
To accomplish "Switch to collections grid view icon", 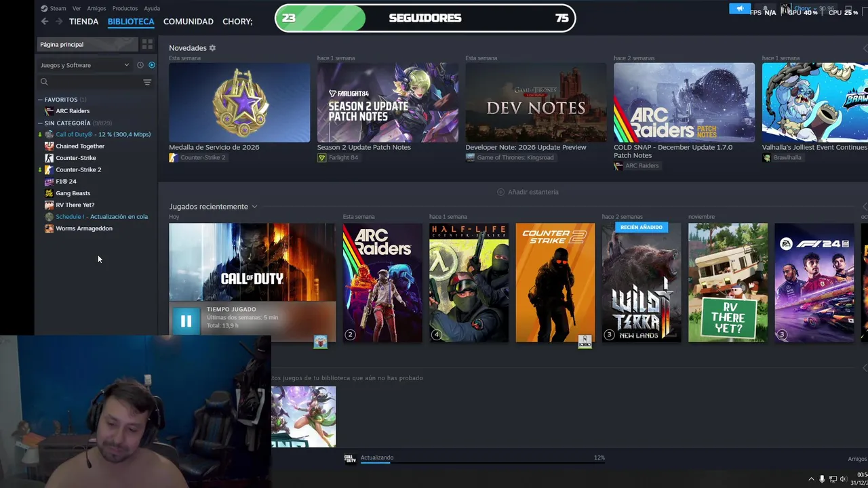I will click(x=147, y=44).
